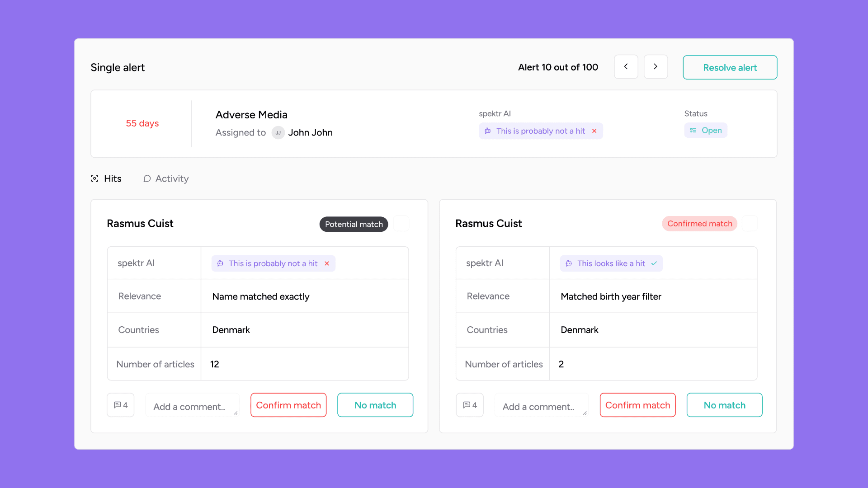868x488 pixels.
Task: Remove 'This is probably not a hit' tag
Action: coord(594,131)
